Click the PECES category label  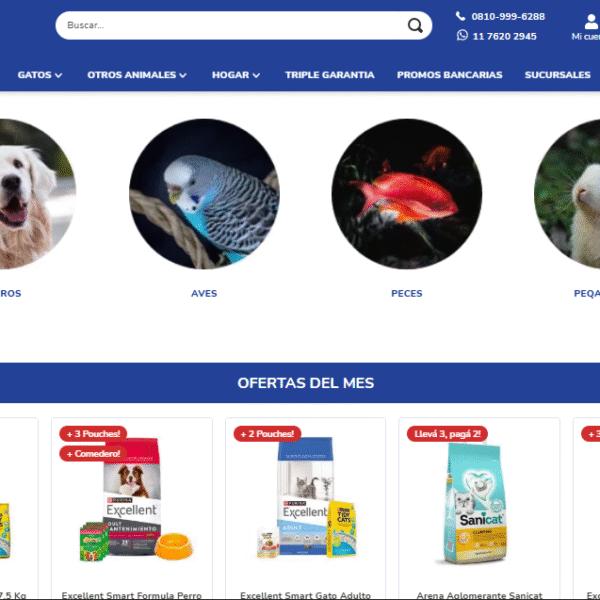point(406,293)
